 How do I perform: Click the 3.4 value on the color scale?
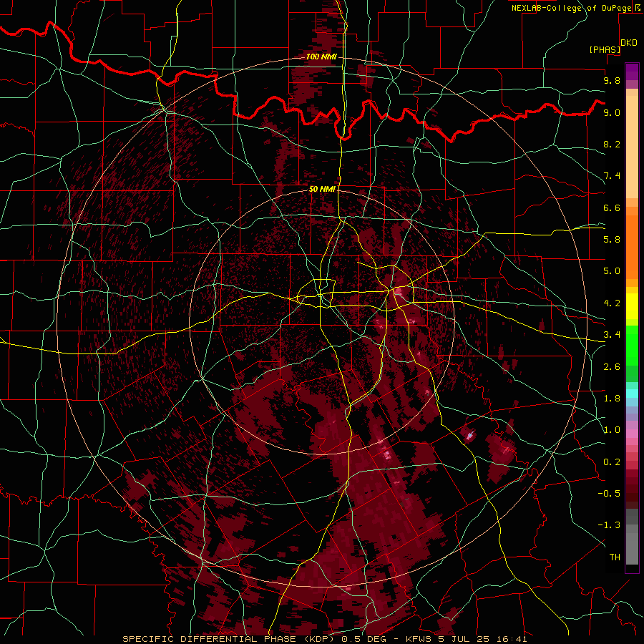[612, 335]
